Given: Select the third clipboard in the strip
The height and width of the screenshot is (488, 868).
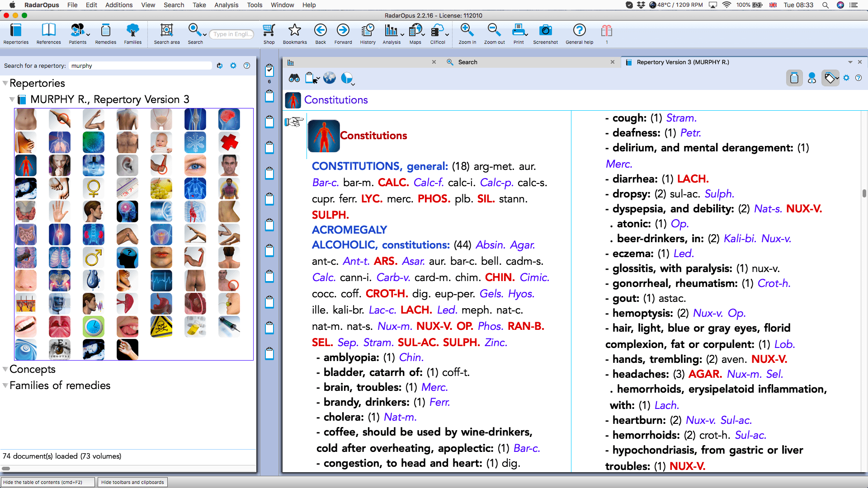Looking at the screenshot, I should 269,122.
